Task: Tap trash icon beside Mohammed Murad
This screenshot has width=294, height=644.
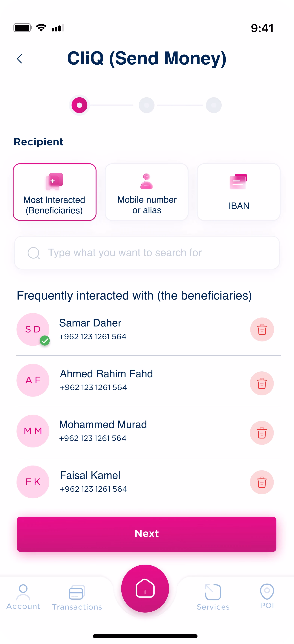Action: (x=262, y=433)
